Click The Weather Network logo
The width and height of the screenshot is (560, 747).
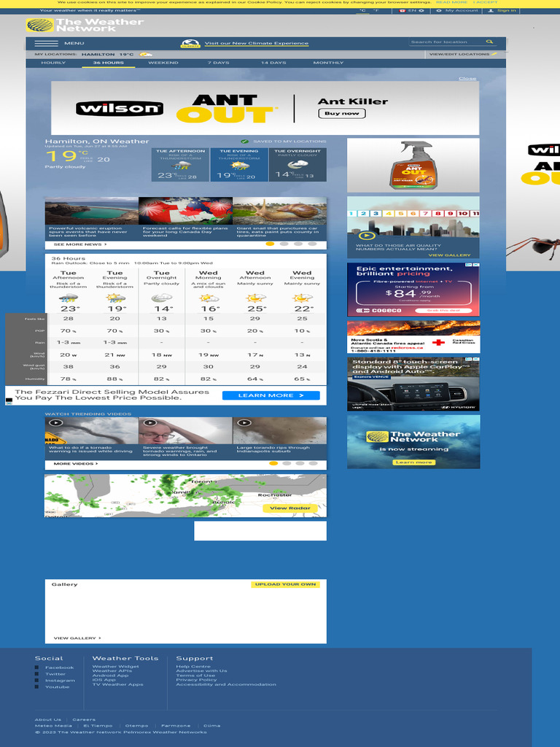pyautogui.click(x=85, y=25)
